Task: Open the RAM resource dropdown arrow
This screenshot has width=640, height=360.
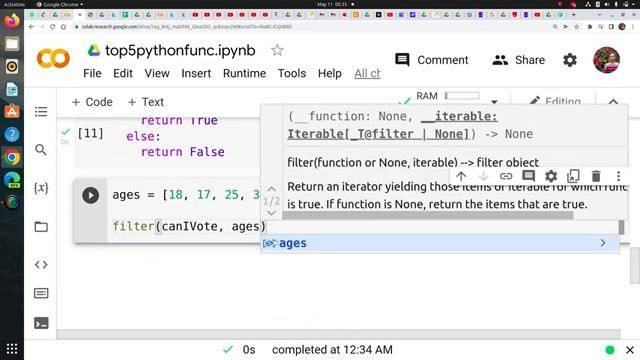Action: (494, 101)
